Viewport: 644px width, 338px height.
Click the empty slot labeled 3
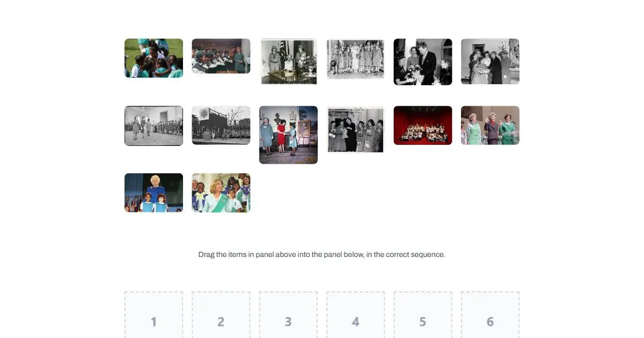pyautogui.click(x=288, y=317)
